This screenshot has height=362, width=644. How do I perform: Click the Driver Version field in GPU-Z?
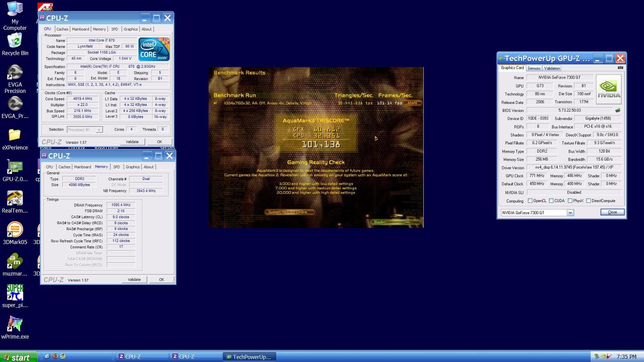coord(574,168)
